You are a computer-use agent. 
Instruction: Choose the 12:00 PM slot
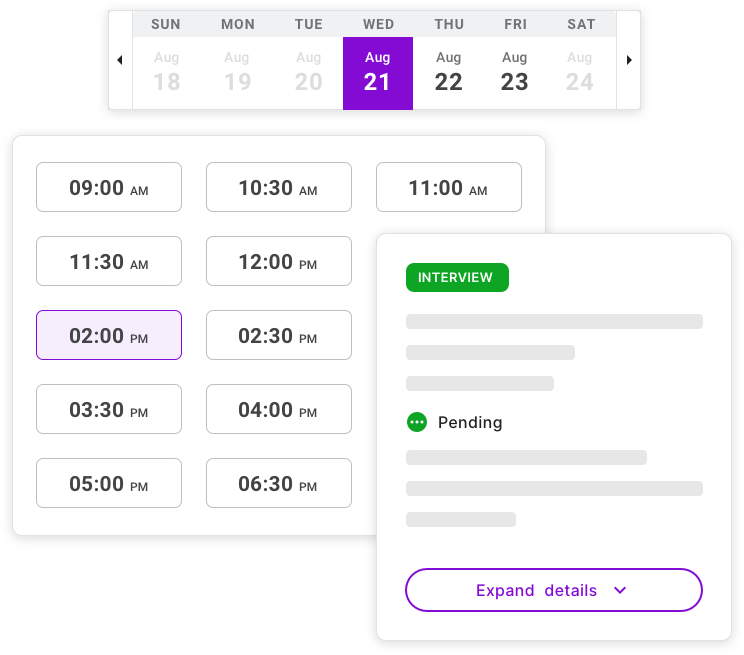pyautogui.click(x=279, y=261)
